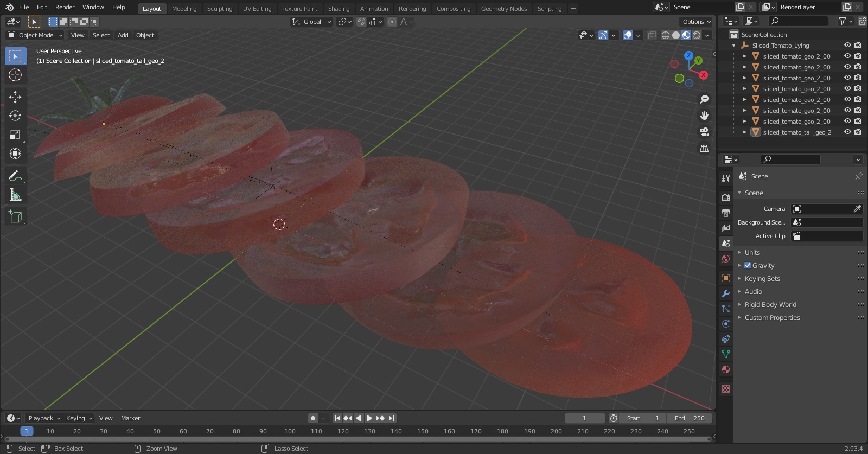Viewport: 868px width, 454px height.
Task: Toggle viewport overlays display
Action: [628, 35]
